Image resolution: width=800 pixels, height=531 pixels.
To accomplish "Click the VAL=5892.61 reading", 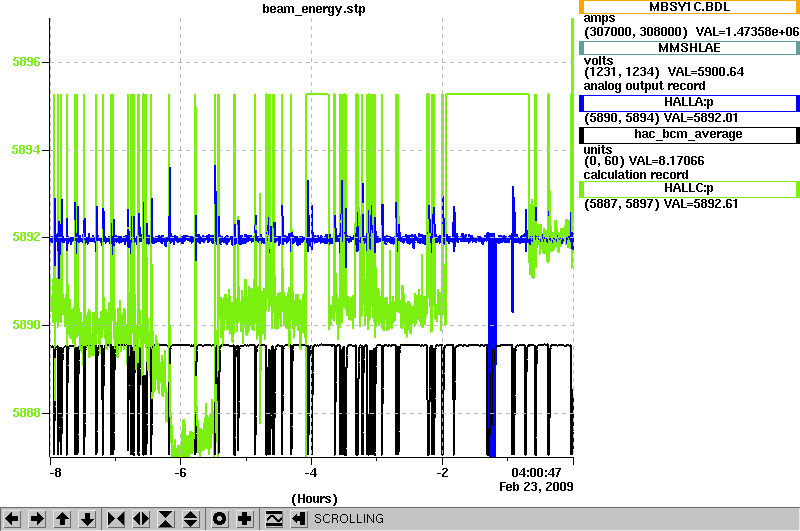I will 699,204.
